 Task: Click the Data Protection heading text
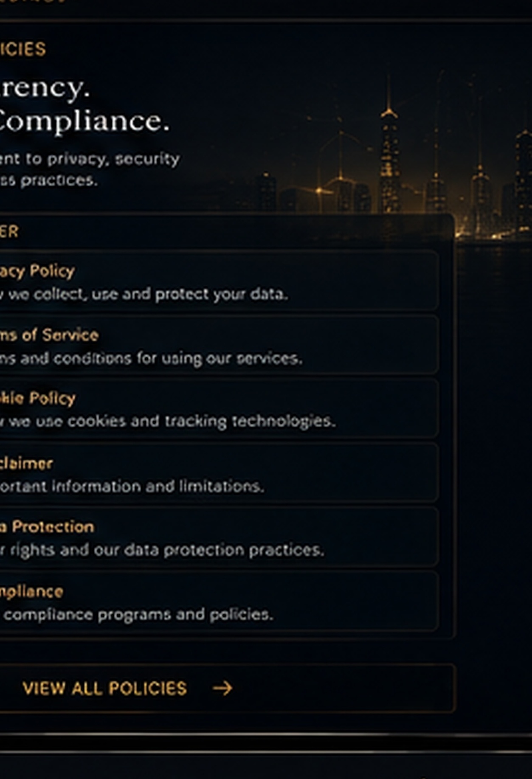(47, 527)
